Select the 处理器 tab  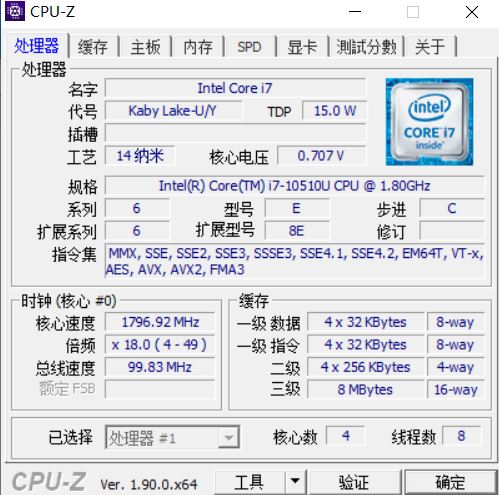(37, 46)
